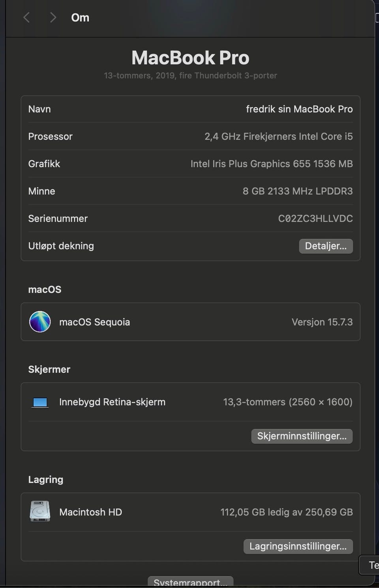Select '2,4 GHz Firekjerners Intel Core i5'
The width and height of the screenshot is (379, 588).
point(278,136)
